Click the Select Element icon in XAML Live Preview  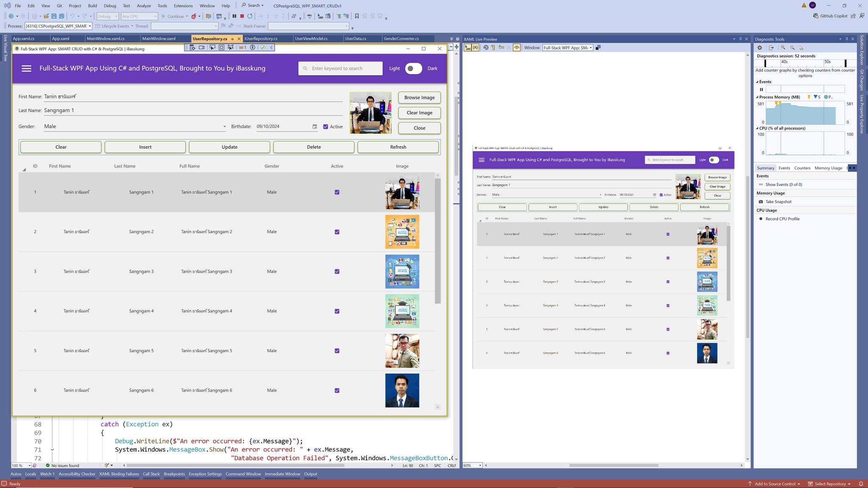[467, 47]
